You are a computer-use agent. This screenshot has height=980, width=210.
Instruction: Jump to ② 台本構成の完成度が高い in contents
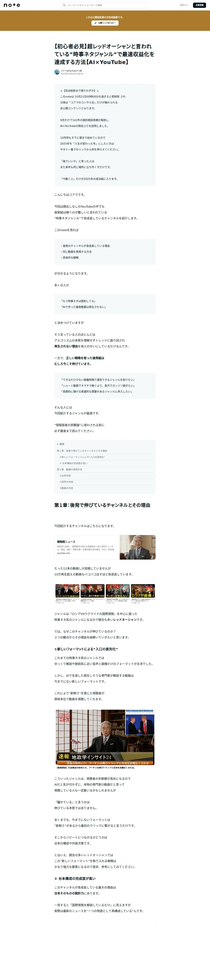click(x=74, y=463)
